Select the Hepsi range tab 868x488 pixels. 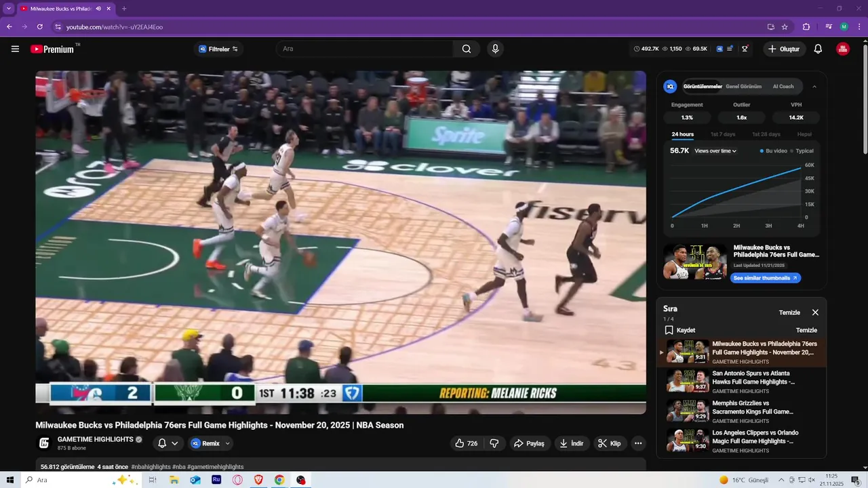[804, 134]
